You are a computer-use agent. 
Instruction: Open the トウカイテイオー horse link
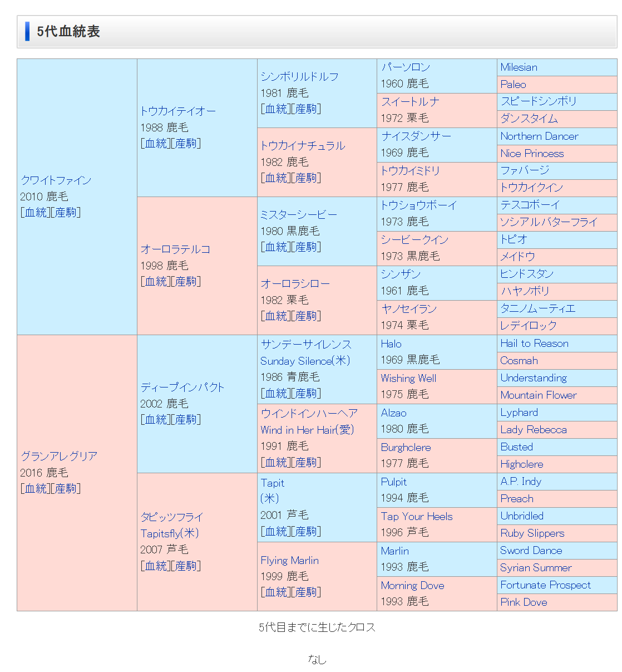pyautogui.click(x=178, y=111)
